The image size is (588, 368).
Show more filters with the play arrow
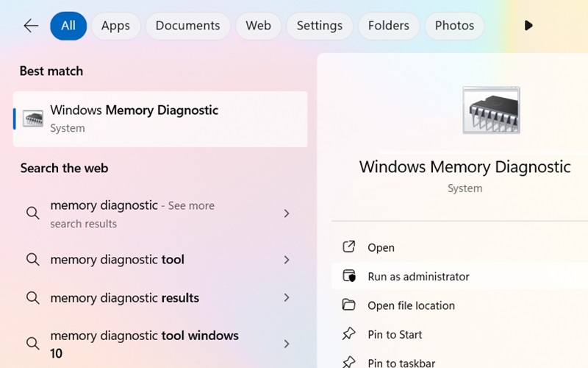[x=528, y=26]
